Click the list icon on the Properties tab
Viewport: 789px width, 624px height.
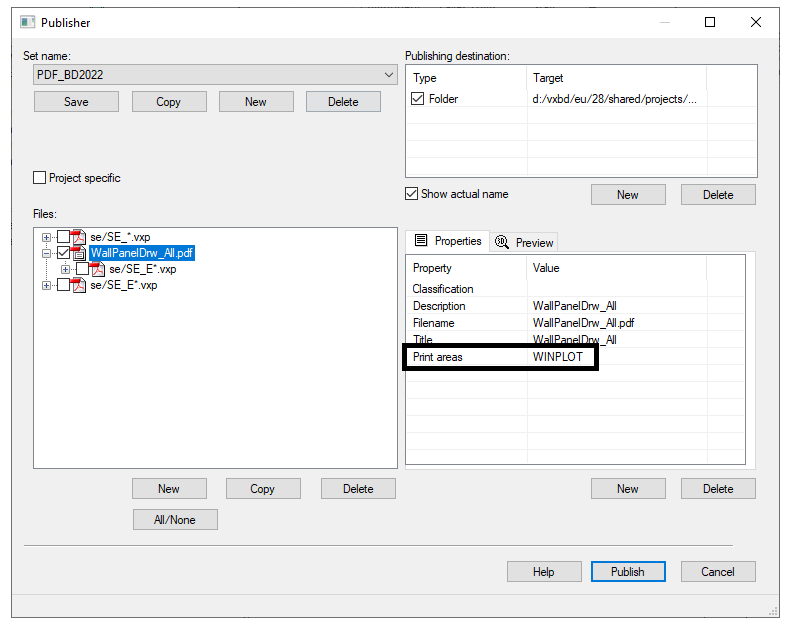(421, 241)
